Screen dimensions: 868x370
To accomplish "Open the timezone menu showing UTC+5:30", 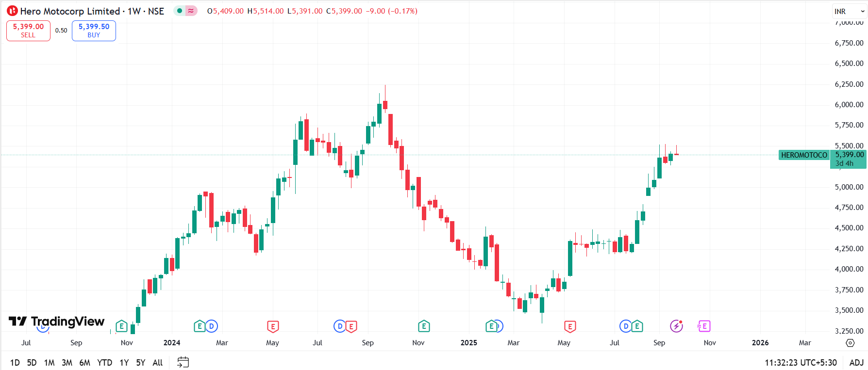I will pyautogui.click(x=801, y=362).
